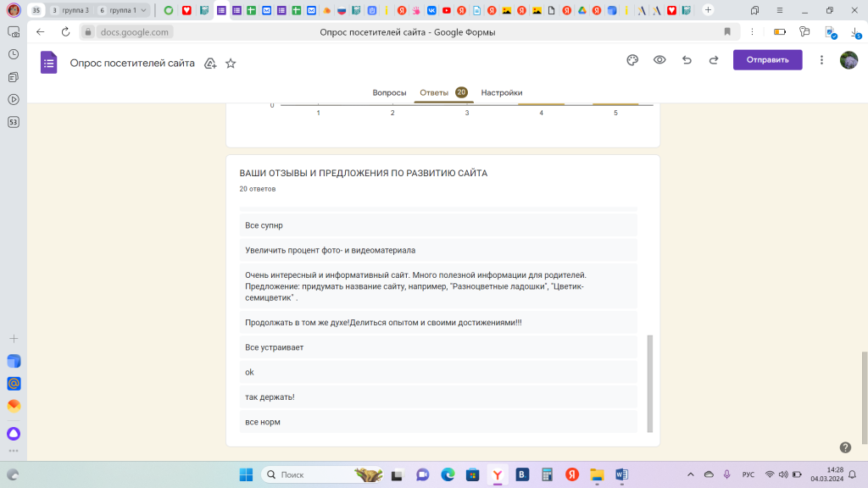Image resolution: width=868 pixels, height=488 pixels.
Task: Switch to the Вопросы tab
Action: (x=389, y=92)
